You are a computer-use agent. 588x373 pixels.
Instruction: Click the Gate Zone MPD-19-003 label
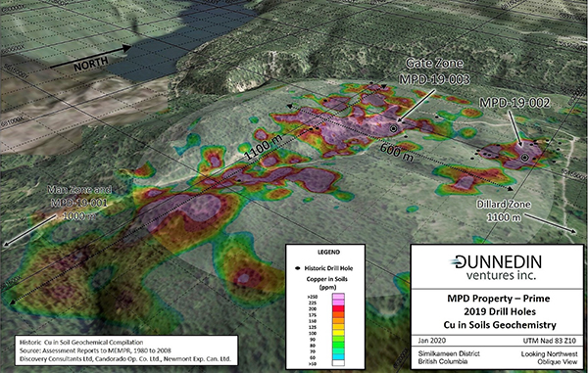click(434, 71)
